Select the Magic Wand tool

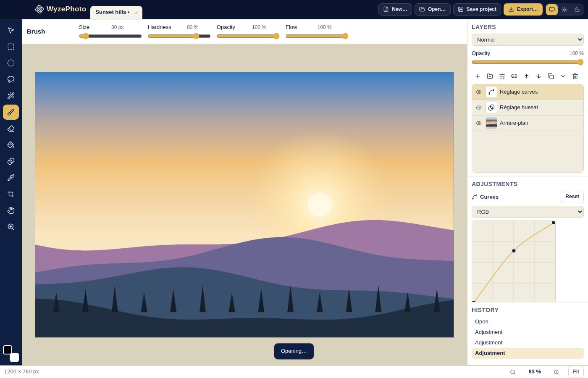click(x=11, y=96)
